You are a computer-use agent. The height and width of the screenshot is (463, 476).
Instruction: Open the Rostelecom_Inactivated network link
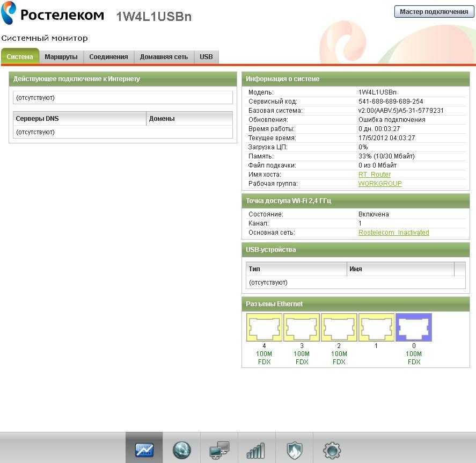coord(393,233)
